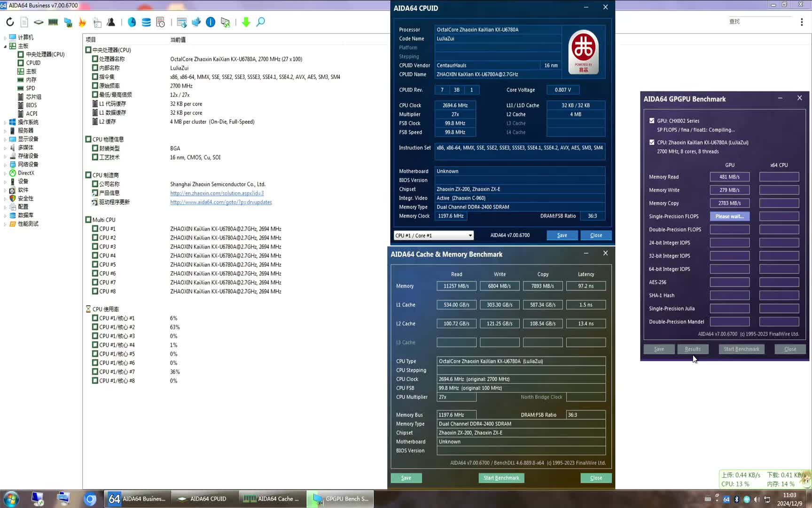Viewport: 812px width, 508px height.
Task: Switch to AIDA64 CPUID taskbar window
Action: [203, 499]
